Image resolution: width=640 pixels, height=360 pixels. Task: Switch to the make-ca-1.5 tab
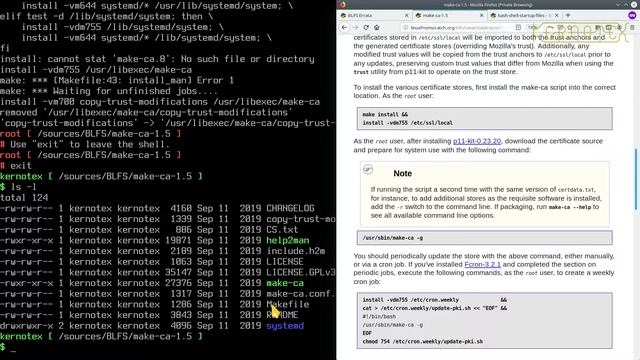click(449, 15)
